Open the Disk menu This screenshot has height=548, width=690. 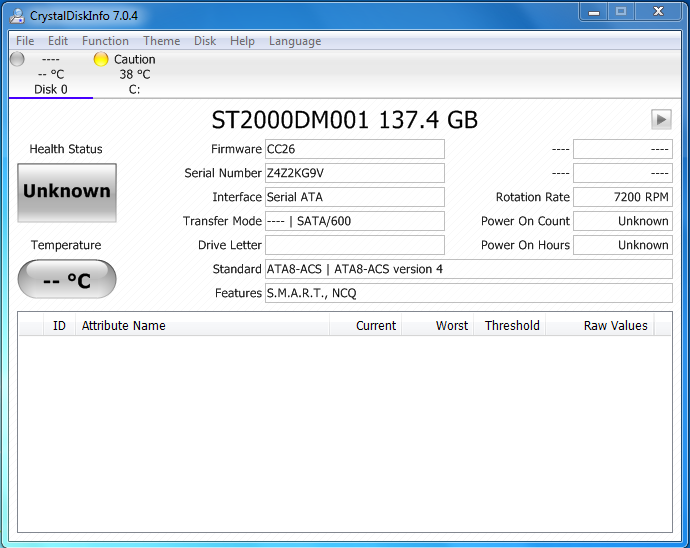coord(205,41)
